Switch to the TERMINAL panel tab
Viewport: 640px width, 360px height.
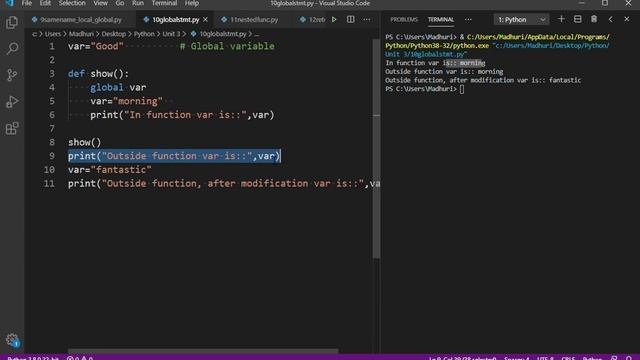click(440, 19)
